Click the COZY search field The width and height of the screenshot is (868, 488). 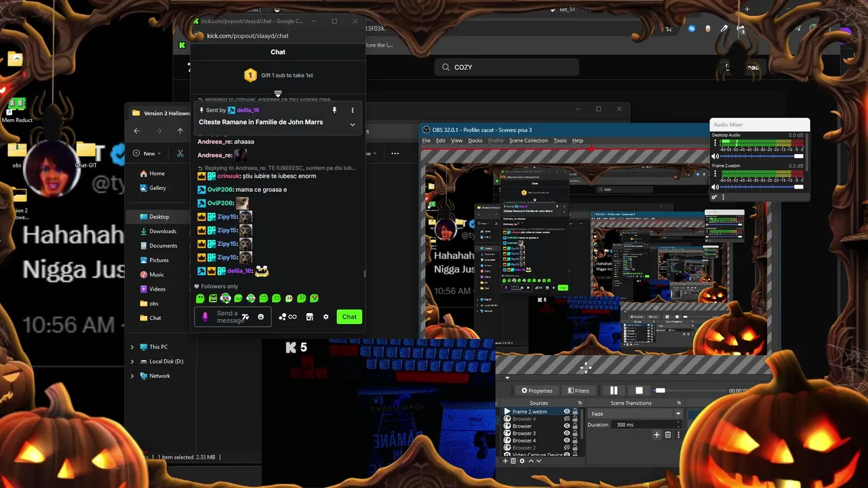coord(507,67)
